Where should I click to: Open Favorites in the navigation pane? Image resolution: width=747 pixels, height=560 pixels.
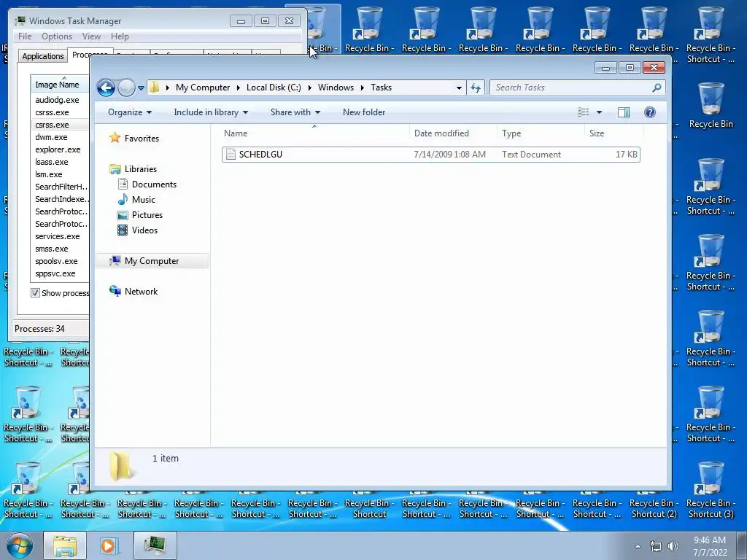tap(142, 139)
